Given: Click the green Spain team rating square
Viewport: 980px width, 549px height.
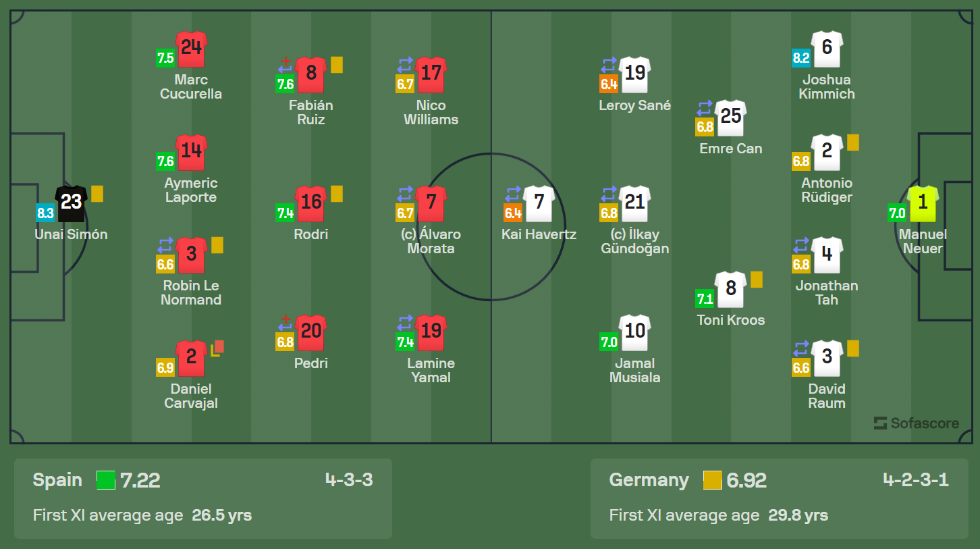Looking at the screenshot, I should [106, 480].
